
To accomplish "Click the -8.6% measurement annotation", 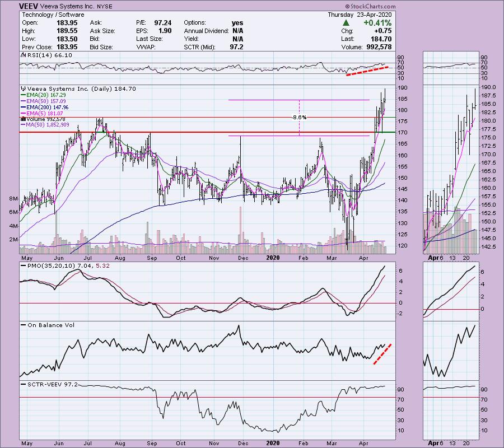I will [299, 117].
